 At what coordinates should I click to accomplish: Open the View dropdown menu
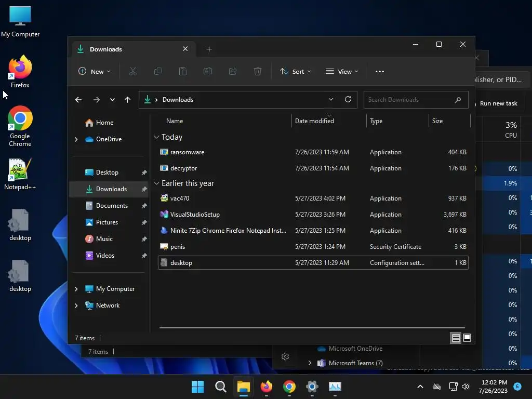click(342, 71)
